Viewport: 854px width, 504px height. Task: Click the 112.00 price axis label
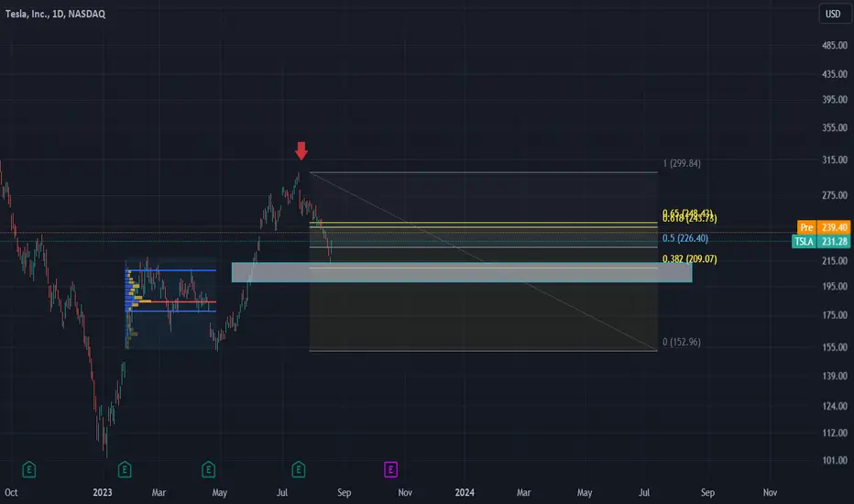coord(835,433)
